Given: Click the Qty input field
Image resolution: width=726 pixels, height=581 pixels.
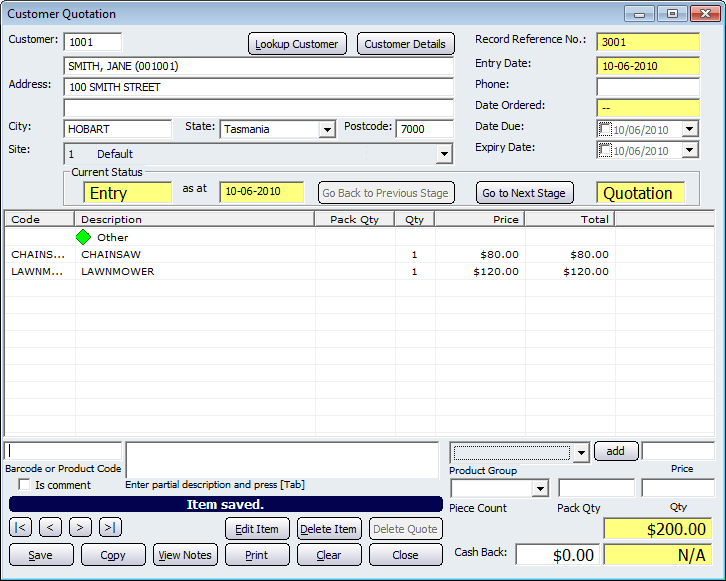Looking at the screenshot, I should tap(678, 488).
